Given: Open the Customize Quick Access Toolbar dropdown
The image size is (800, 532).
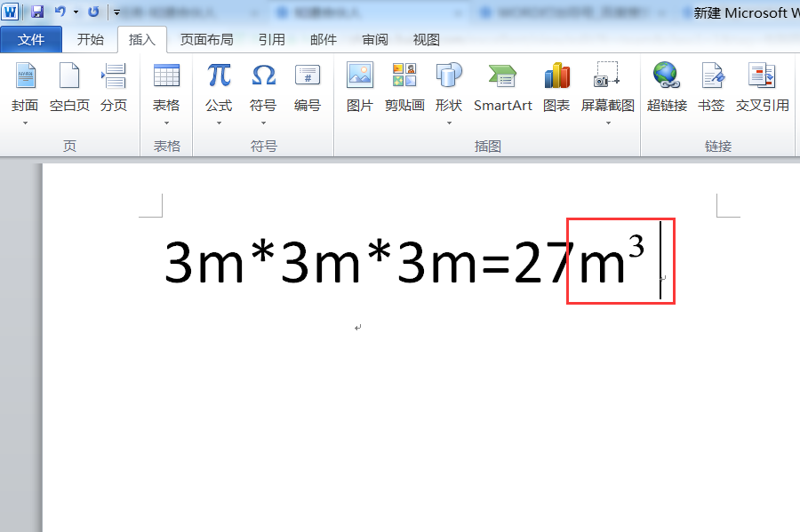Looking at the screenshot, I should point(116,12).
